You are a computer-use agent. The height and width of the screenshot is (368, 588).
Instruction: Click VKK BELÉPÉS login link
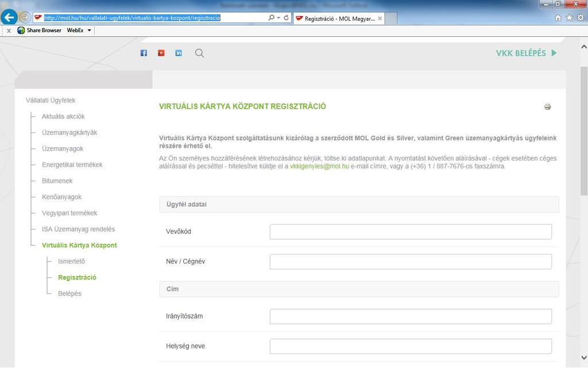[x=526, y=53]
